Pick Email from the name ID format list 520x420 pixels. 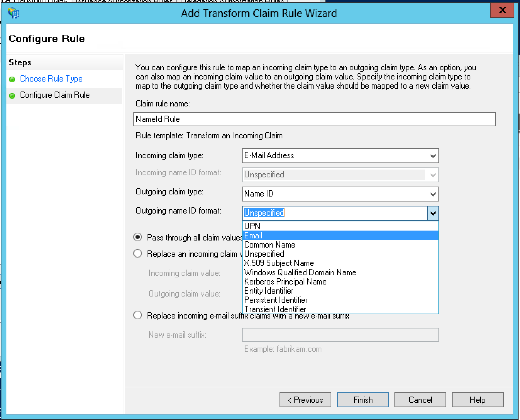click(253, 236)
